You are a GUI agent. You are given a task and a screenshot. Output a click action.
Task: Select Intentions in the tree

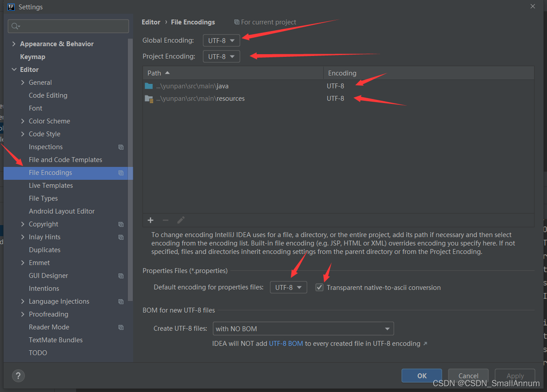coord(44,288)
